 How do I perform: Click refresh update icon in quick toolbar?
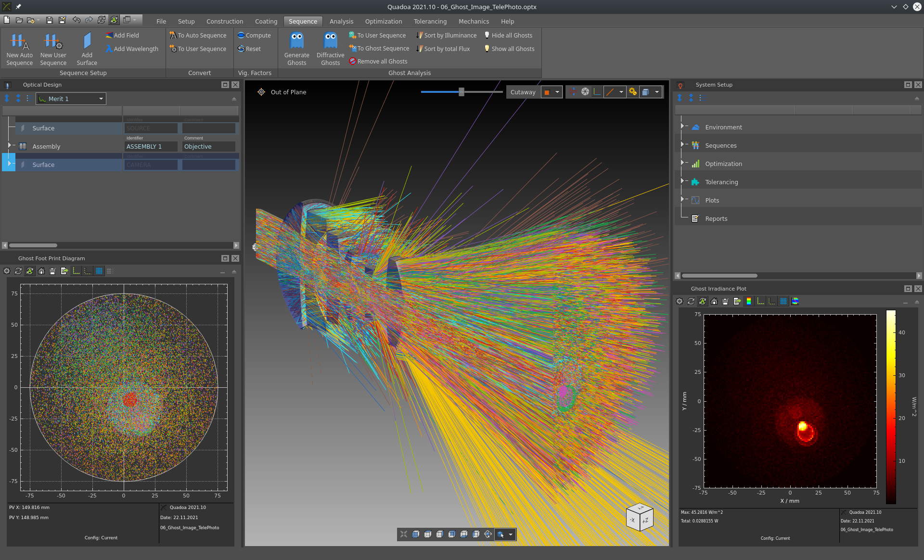[x=101, y=20]
